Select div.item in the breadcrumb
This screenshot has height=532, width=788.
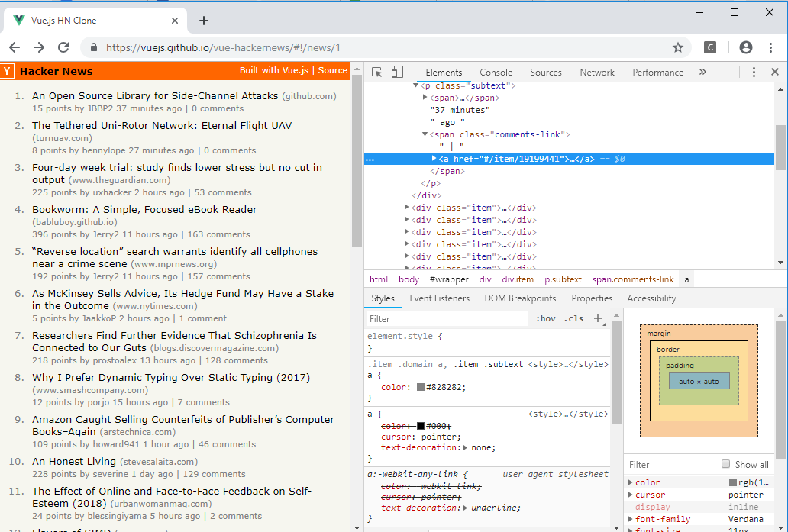click(518, 279)
